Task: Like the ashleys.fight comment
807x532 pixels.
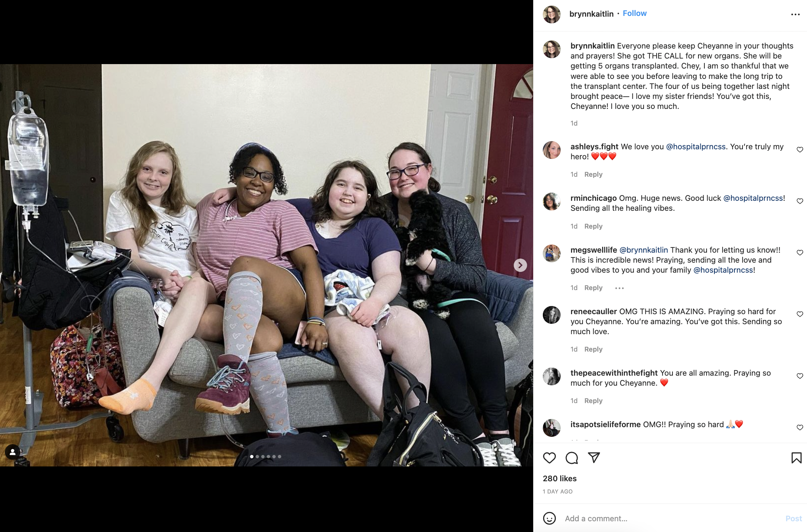Action: (800, 150)
